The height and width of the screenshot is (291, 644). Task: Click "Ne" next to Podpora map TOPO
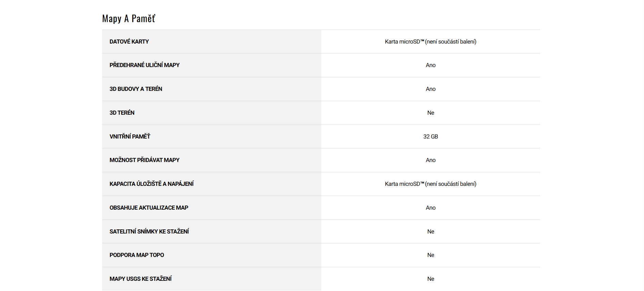click(x=431, y=255)
